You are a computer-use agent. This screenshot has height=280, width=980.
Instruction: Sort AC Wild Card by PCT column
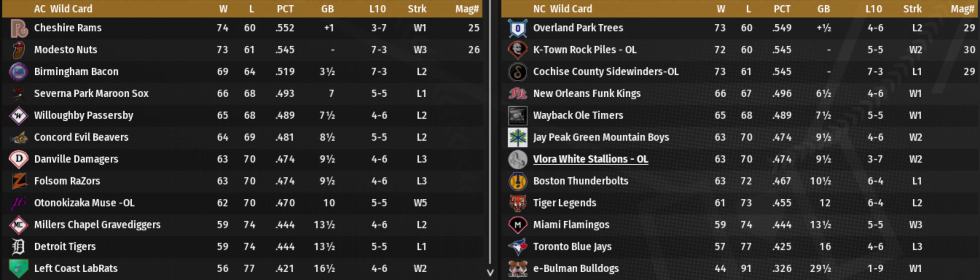point(285,9)
